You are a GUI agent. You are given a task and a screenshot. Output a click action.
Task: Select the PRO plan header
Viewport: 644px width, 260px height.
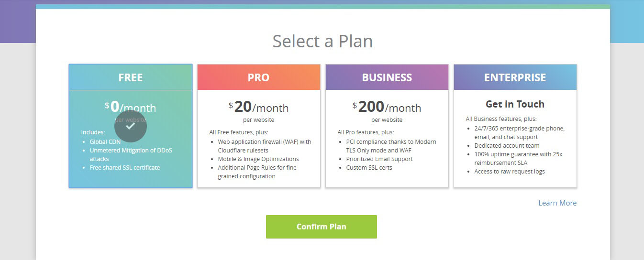coord(259,77)
